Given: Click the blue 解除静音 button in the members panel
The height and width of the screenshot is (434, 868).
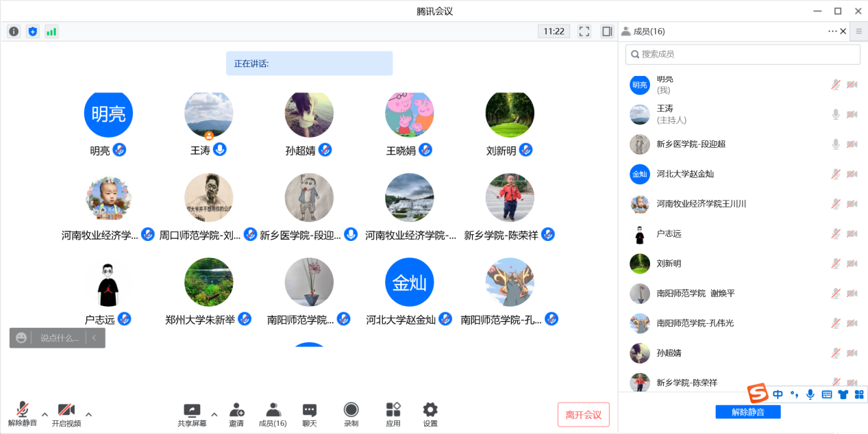Looking at the screenshot, I should coord(747,412).
